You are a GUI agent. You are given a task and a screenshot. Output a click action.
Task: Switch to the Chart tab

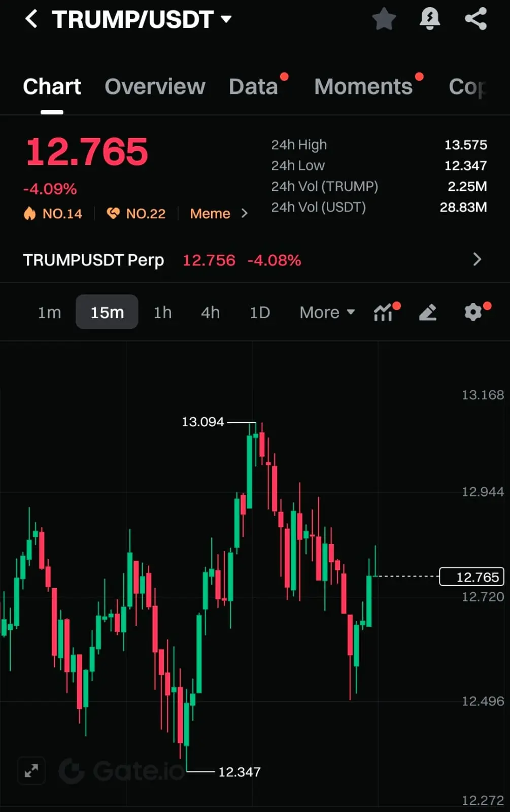[52, 87]
